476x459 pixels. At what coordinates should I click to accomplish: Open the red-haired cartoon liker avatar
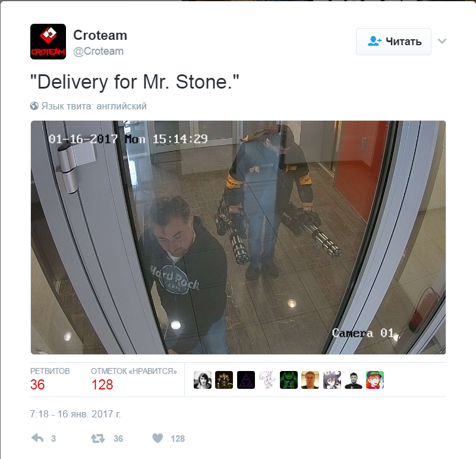point(375,380)
